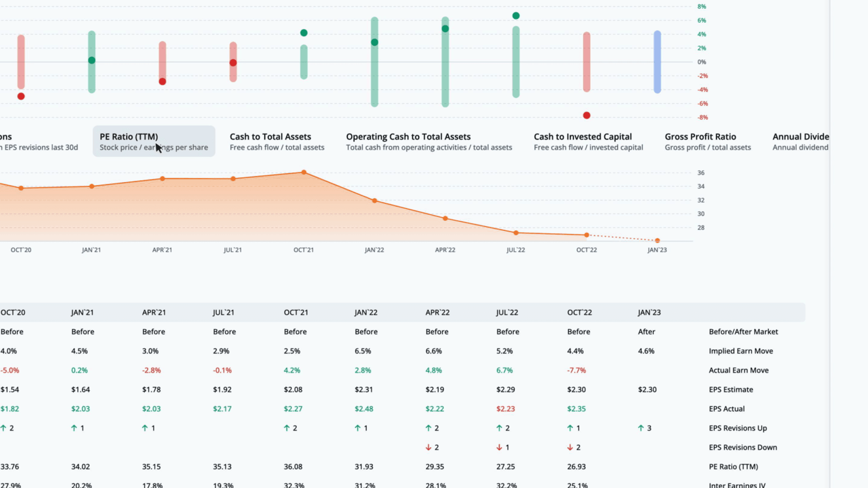Select the PE Ratio (TTM) metric tab
The height and width of the screenshot is (488, 868).
pos(154,141)
